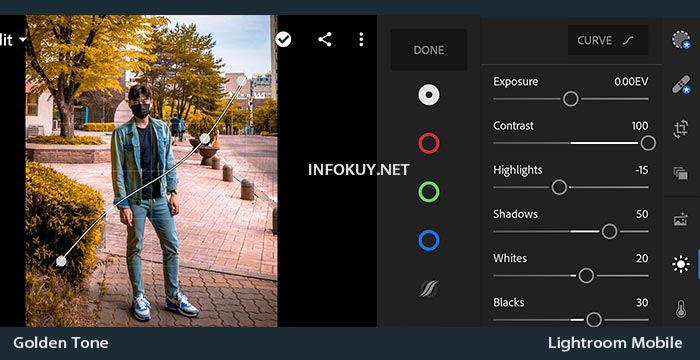The width and height of the screenshot is (700, 360).
Task: Open the presets stacked-layers icon
Action: (681, 173)
